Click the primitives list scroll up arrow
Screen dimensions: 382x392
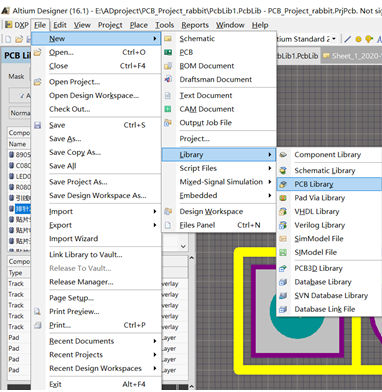coord(191,258)
